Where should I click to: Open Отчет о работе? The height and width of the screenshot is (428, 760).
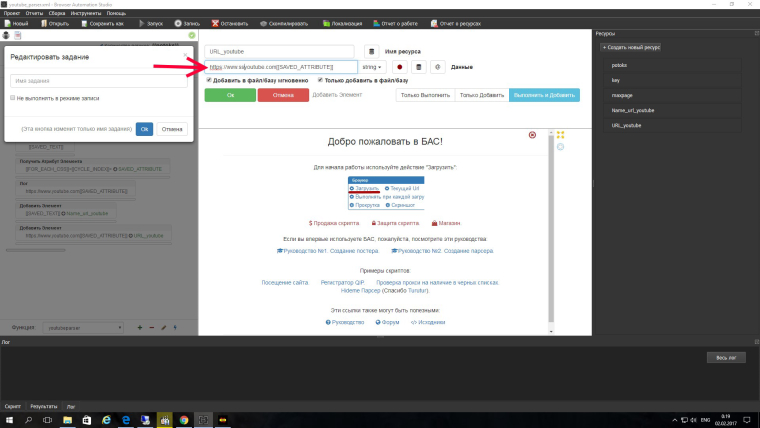coord(396,23)
